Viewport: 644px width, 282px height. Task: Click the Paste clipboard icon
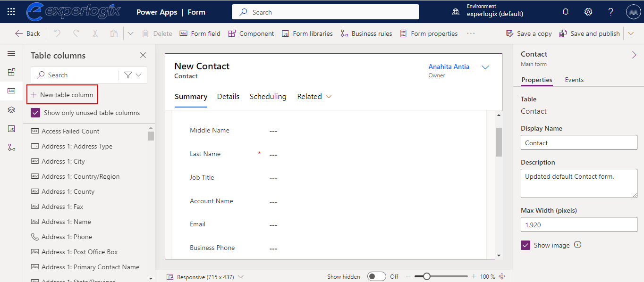coord(114,33)
